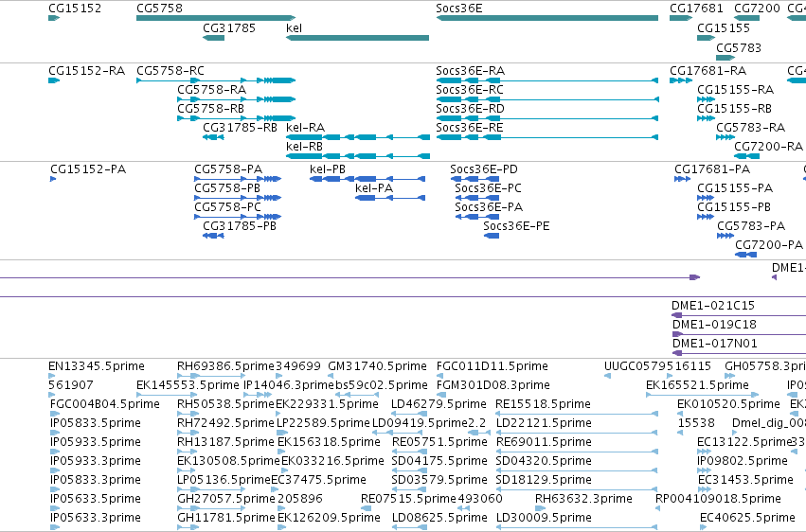Select transcript CG5783-RA
Viewport: 806px width, 532px height.
tap(725, 137)
